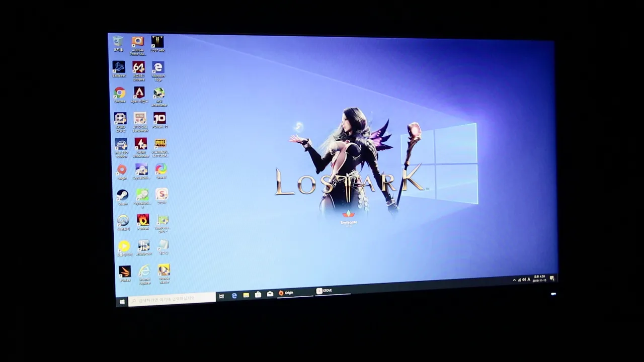Launch the HWiNFO64 desktop shortcut
The height and width of the screenshot is (362, 644).
coord(143,248)
